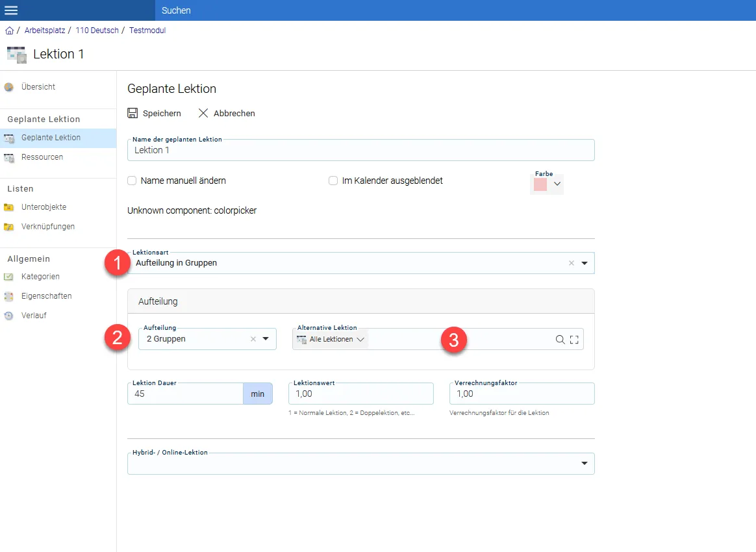Screen dimensions: 756x552
Task: Click the Übersicht sidebar icon
Action: [8, 87]
